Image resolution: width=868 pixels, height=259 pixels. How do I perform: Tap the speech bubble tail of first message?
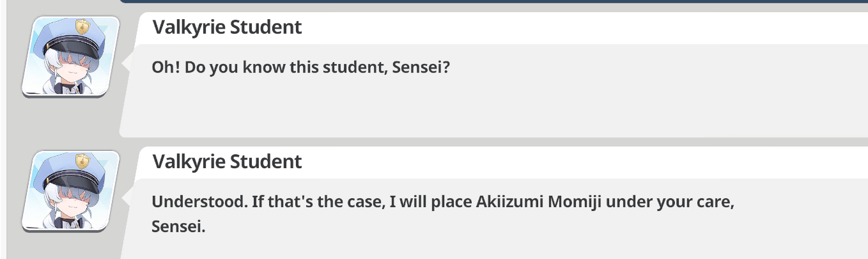pos(128,63)
